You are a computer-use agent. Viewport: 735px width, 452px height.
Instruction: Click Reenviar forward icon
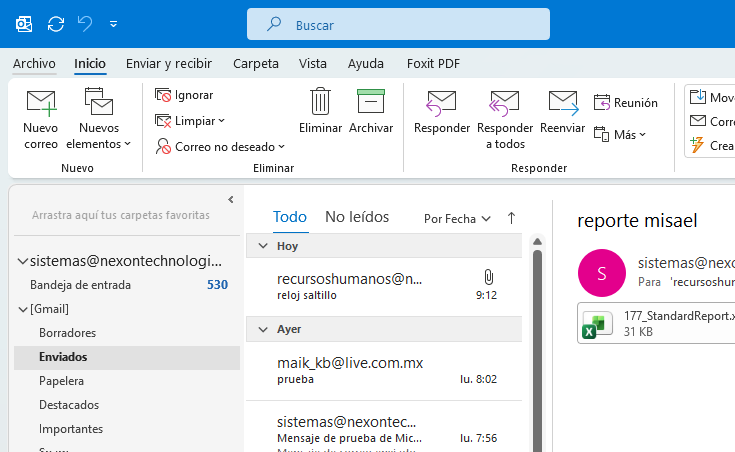[x=563, y=103]
